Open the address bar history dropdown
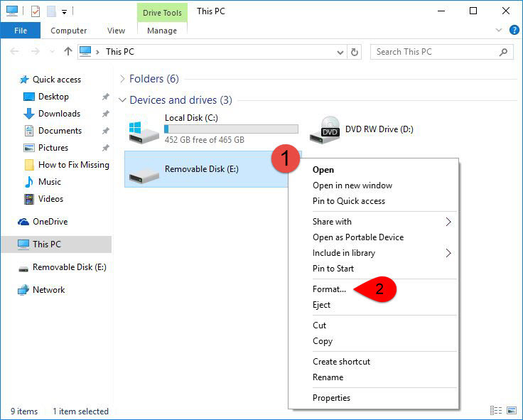 pyautogui.click(x=340, y=53)
